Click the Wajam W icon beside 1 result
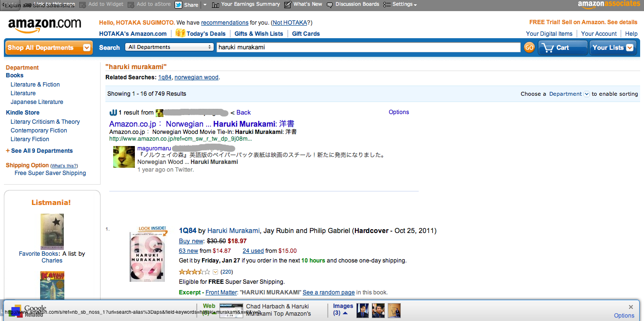Image resolution: width=644 pixels, height=321 pixels. 113,113
